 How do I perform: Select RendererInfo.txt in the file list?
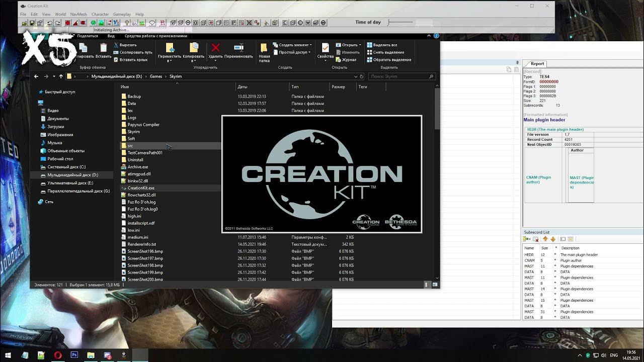point(141,244)
